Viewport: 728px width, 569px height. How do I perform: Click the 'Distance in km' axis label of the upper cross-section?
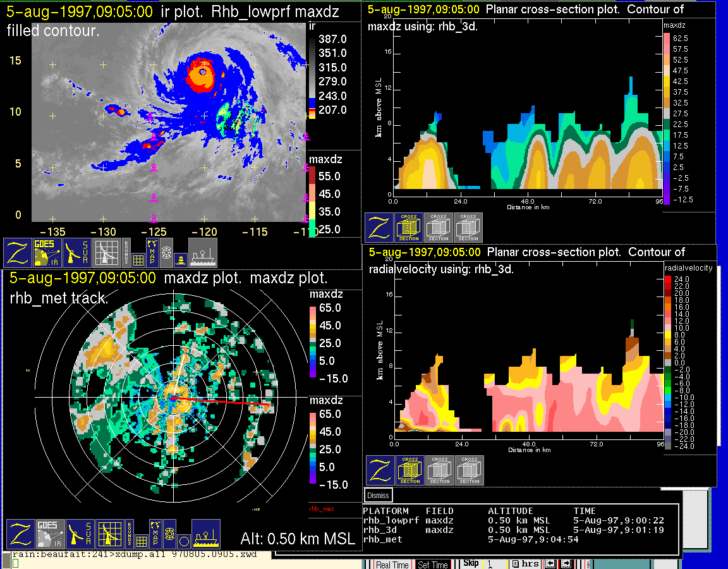tap(528, 207)
